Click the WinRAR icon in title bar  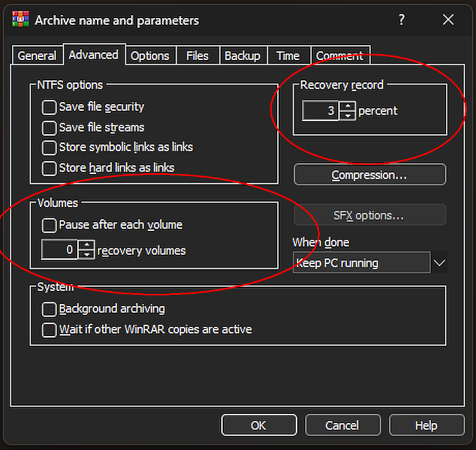(20, 20)
